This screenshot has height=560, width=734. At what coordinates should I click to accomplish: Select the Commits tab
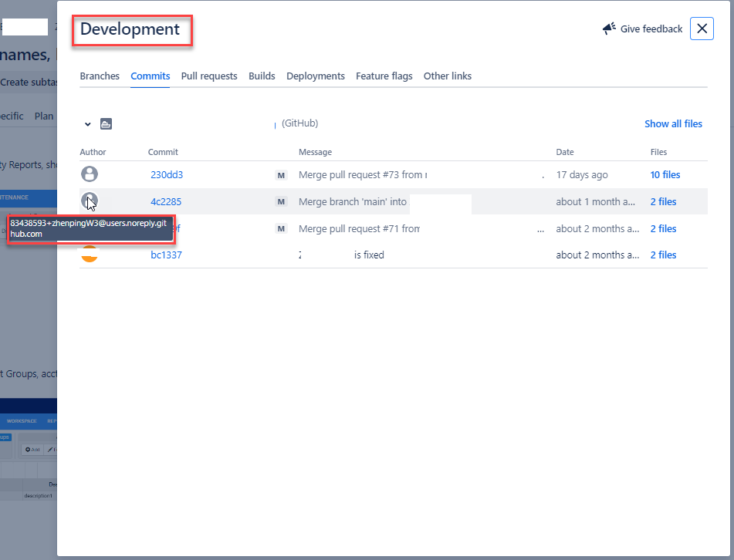pyautogui.click(x=151, y=76)
